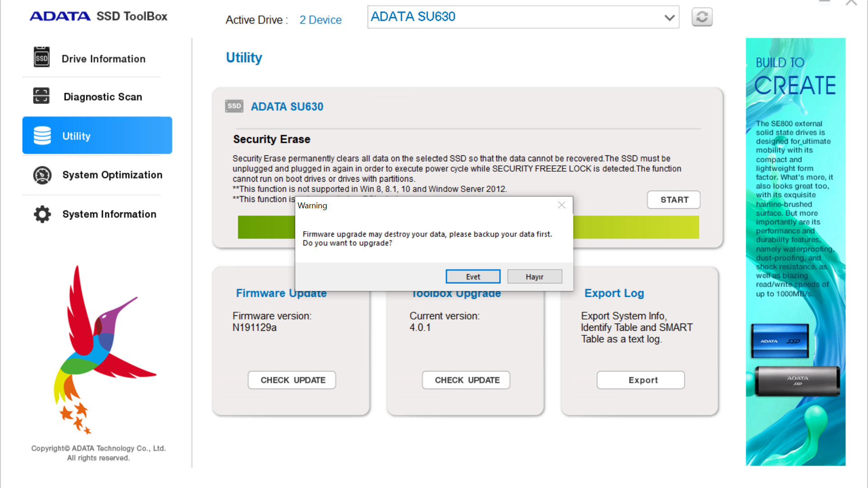This screenshot has height=488, width=868.
Task: Confirm upgrade with Evet button
Action: coord(473,277)
